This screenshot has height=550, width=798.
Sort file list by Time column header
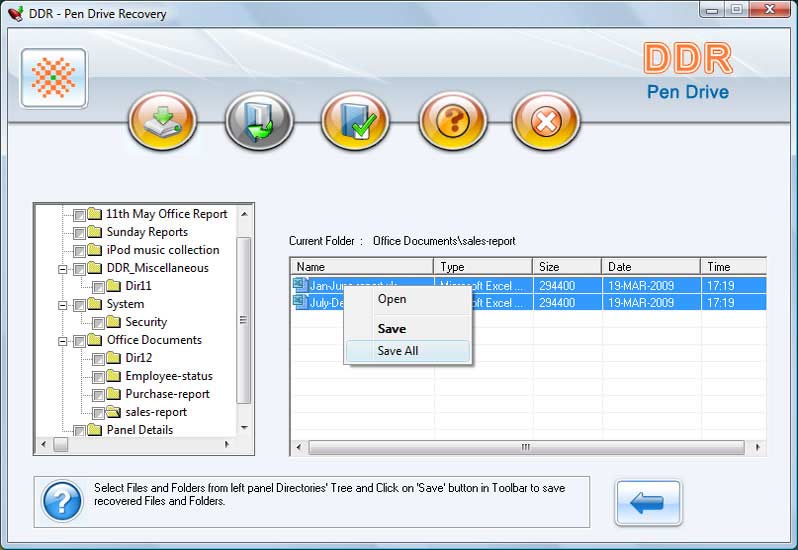tap(733, 267)
